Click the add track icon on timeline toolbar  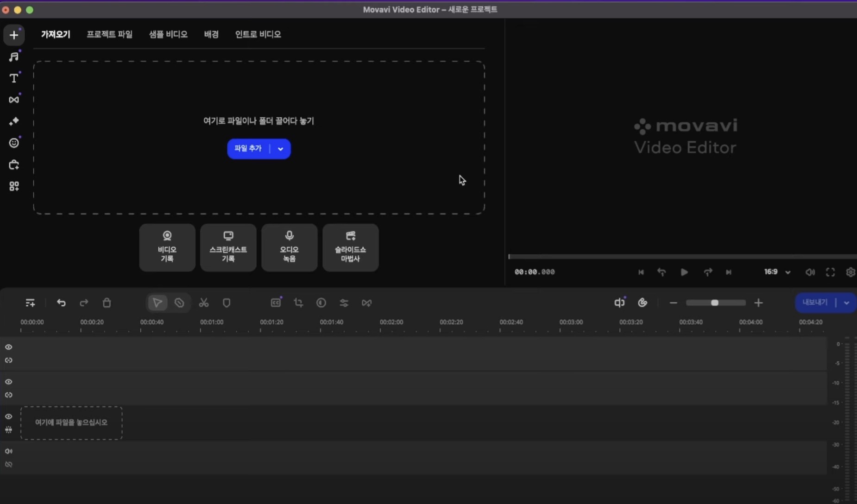click(30, 303)
